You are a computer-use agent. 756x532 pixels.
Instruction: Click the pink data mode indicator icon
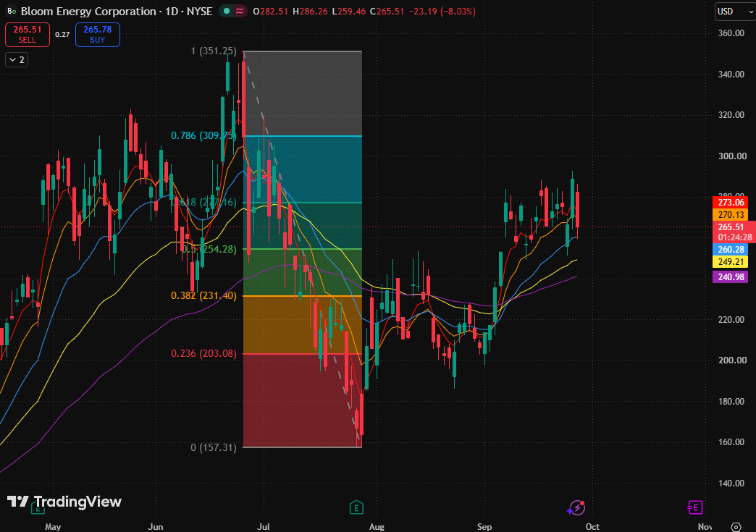[x=240, y=11]
